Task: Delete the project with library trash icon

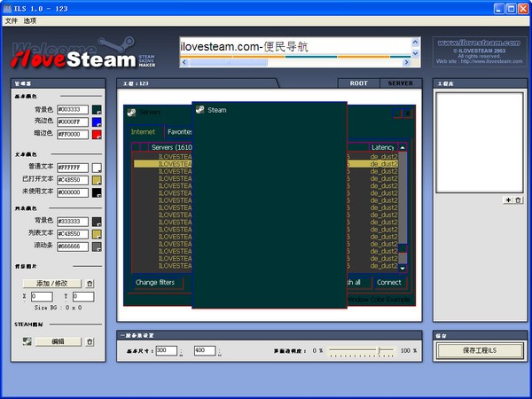Action: 518,200
